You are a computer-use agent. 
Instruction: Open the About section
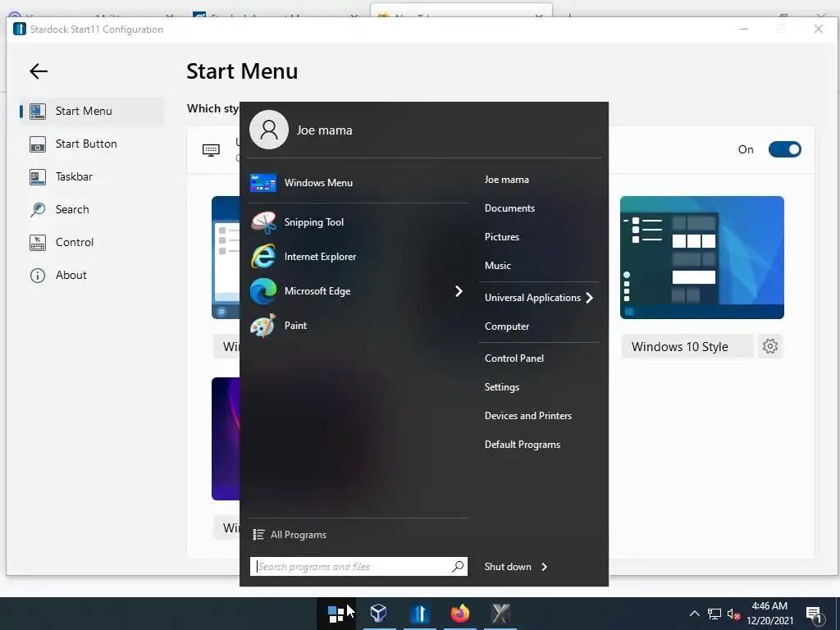pyautogui.click(x=92, y=275)
